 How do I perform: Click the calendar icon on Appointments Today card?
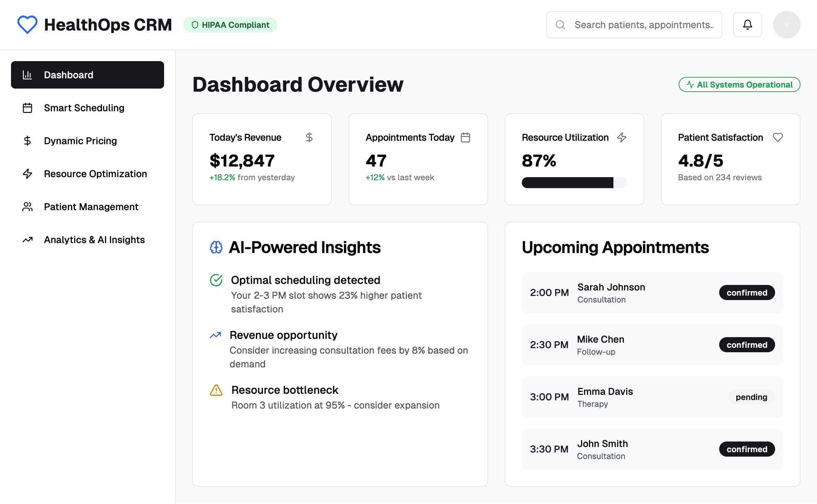(465, 137)
